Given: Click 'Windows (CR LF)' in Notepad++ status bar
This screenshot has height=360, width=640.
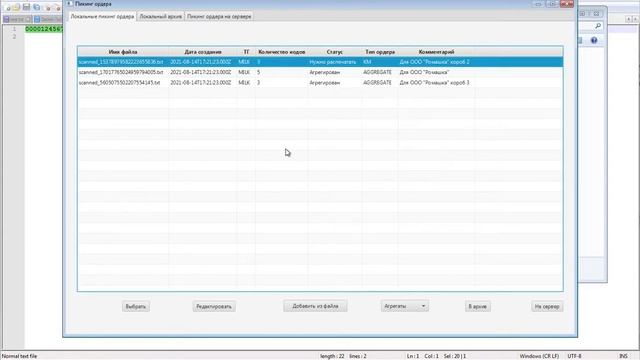Looking at the screenshot, I should [539, 356].
